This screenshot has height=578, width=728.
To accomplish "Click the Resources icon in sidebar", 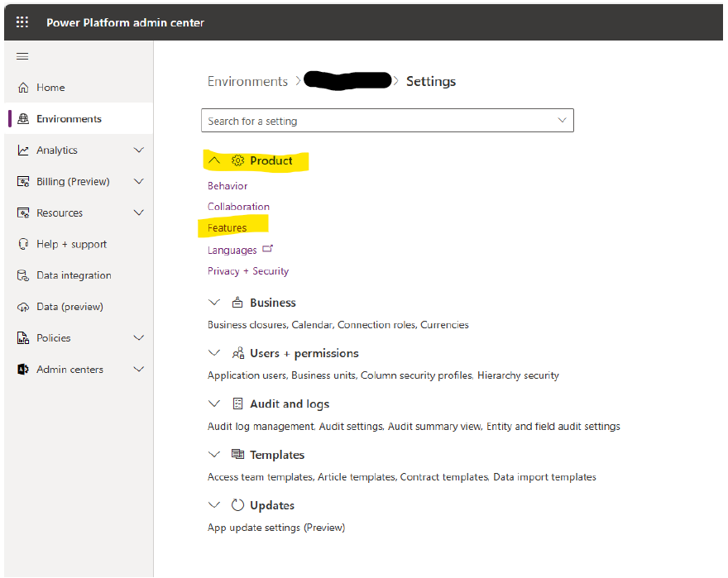I will tap(23, 213).
